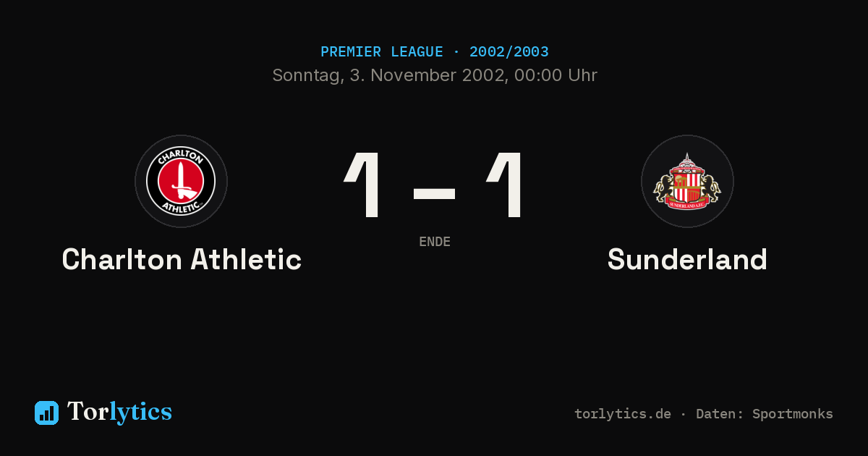Screen dimensions: 868x456
Task: Select the ENDE match status label
Action: pyautogui.click(x=435, y=242)
